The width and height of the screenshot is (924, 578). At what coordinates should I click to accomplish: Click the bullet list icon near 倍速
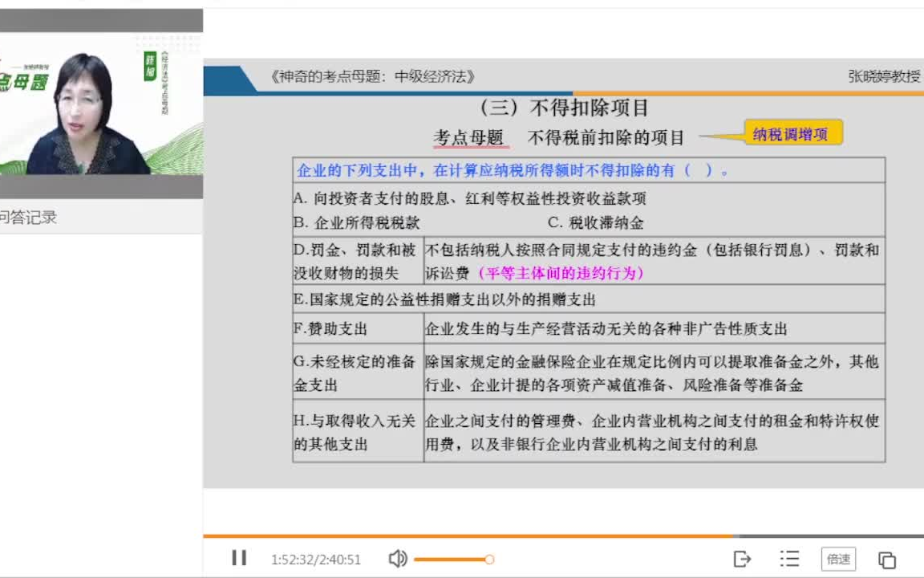[790, 558]
